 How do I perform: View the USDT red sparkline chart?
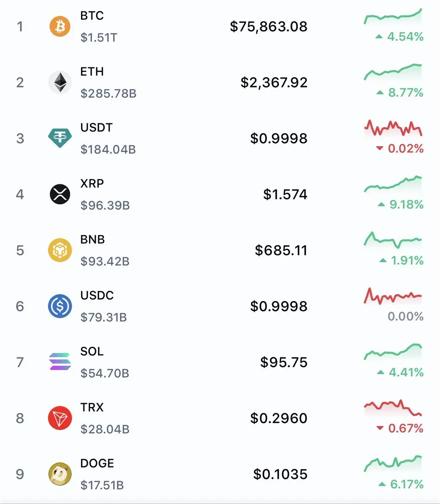[x=393, y=128]
